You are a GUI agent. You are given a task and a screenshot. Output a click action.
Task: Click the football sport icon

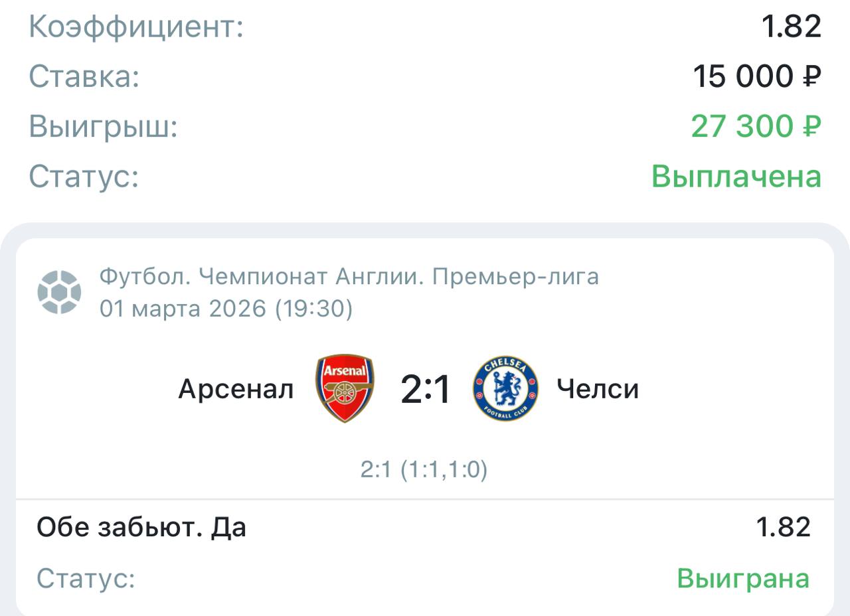[x=59, y=292]
